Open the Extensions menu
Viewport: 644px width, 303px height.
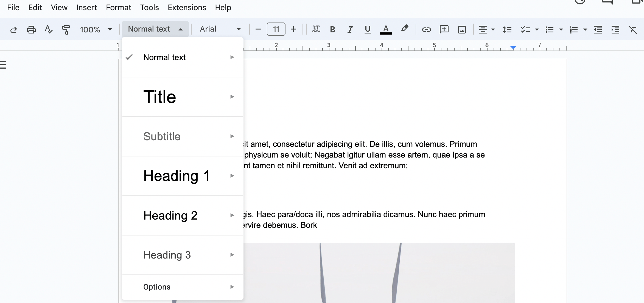tap(187, 7)
